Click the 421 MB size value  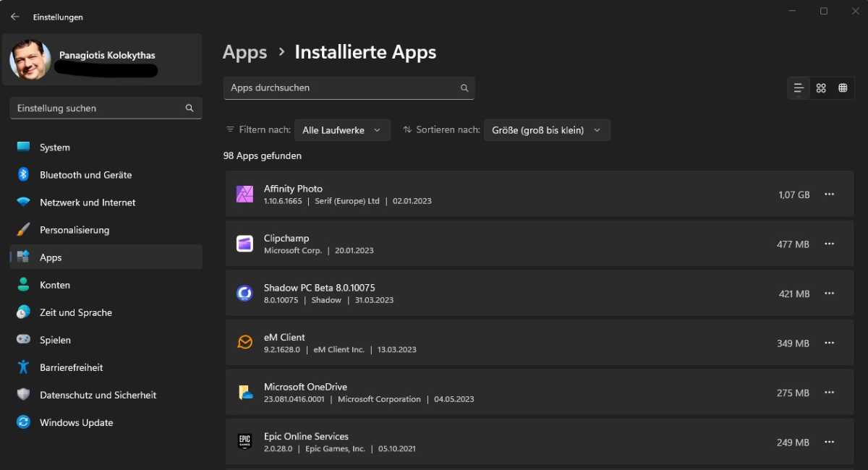793,294
